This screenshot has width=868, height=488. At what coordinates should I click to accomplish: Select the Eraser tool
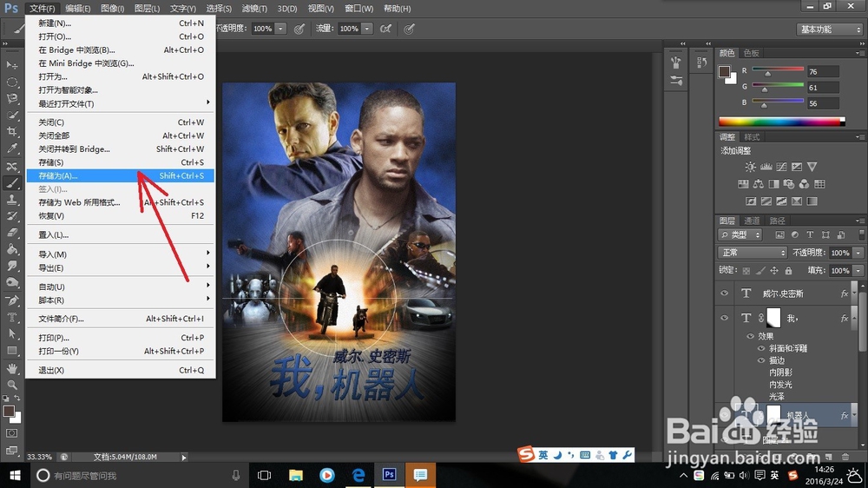coord(11,233)
